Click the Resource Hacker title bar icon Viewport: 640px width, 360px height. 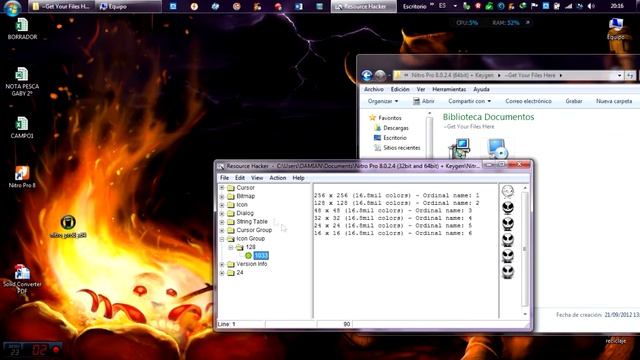221,166
